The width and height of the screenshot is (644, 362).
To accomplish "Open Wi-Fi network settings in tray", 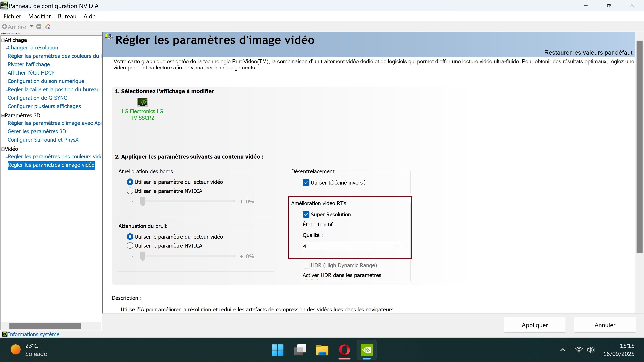I will pyautogui.click(x=579, y=350).
